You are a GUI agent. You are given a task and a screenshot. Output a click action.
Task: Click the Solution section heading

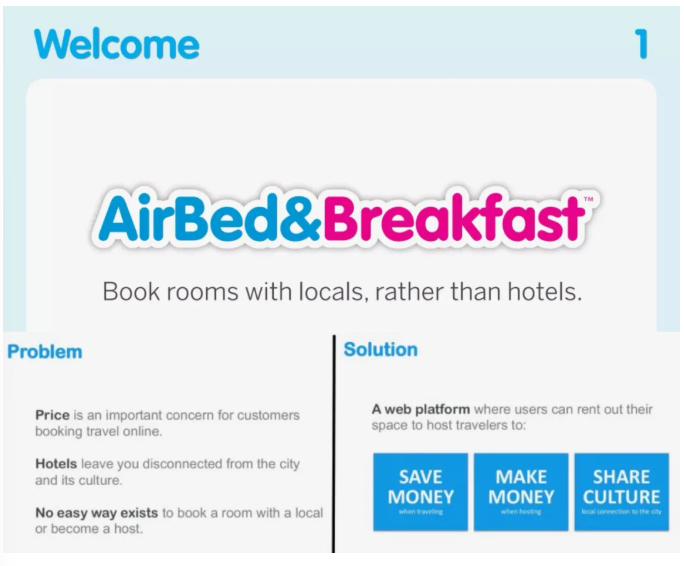[x=380, y=350]
